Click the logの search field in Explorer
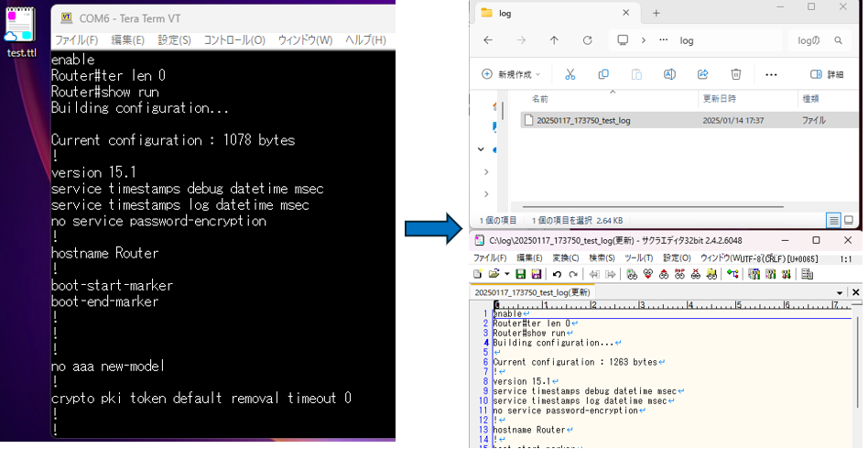Screen dimensions: 868x449 tap(818, 40)
